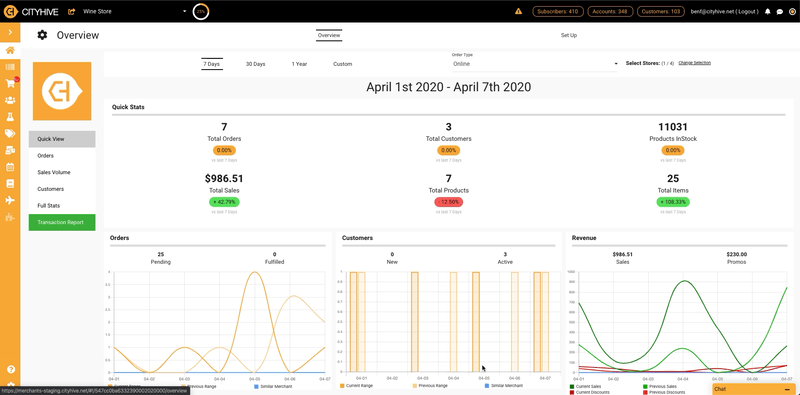Screen dimensions: 800x395
Task: Open the Order Type Online dropdown
Action: coord(535,64)
